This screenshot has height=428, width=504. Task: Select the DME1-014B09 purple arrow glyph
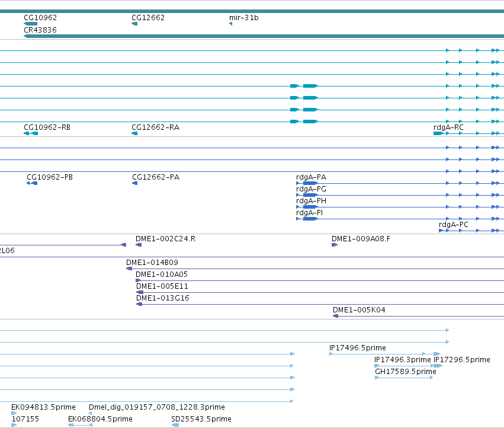(x=129, y=269)
